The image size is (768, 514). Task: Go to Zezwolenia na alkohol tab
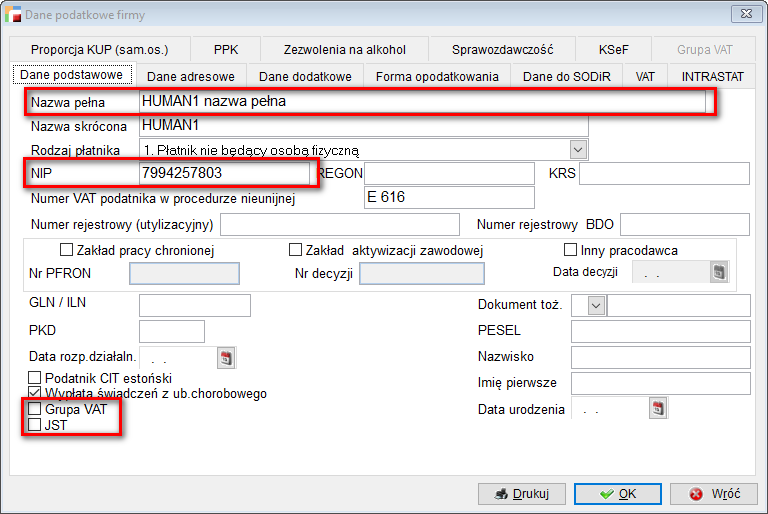pyautogui.click(x=343, y=49)
